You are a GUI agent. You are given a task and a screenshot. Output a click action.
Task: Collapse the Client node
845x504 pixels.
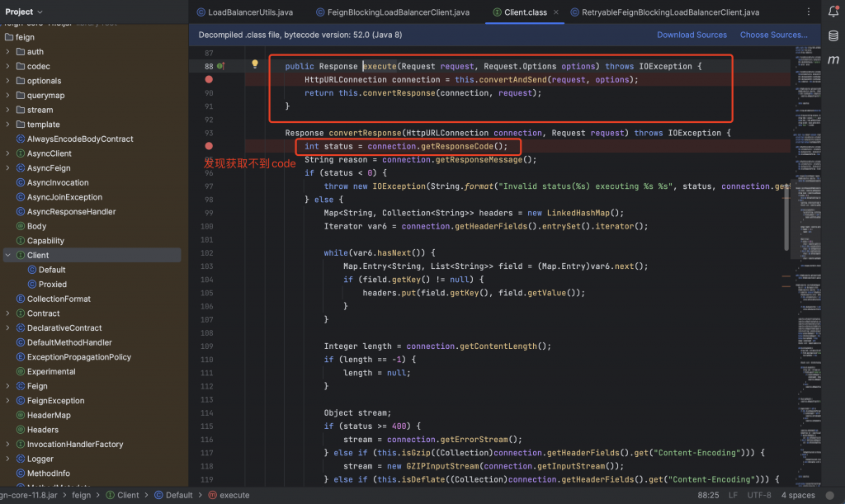[x=7, y=255]
